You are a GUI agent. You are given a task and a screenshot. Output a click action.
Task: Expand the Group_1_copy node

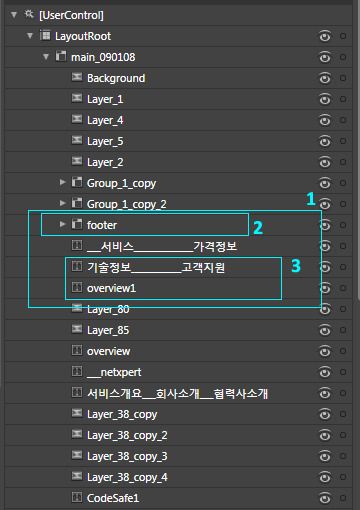[62, 182]
